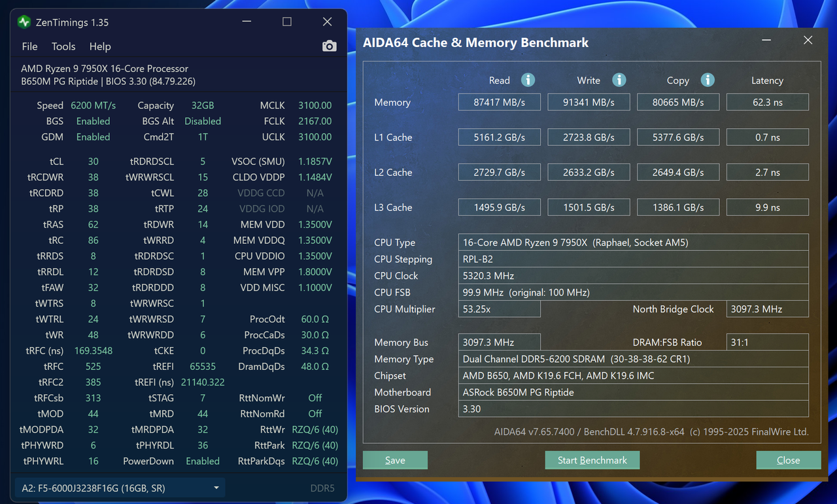Viewport: 837px width, 504px height.
Task: Select L3 Cache Write value 1501.5 GB/s
Action: tap(589, 207)
